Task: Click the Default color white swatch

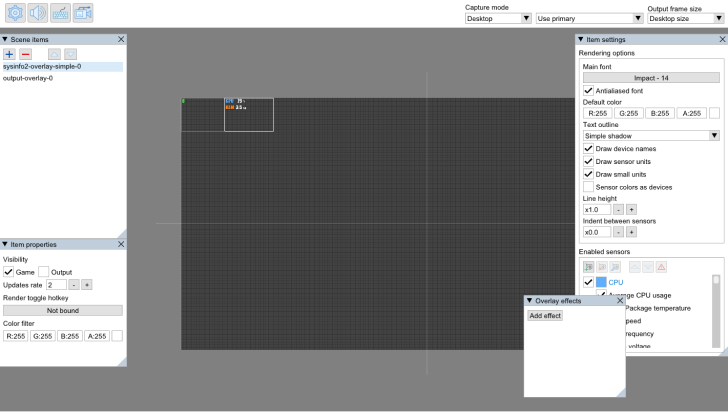Action: tap(714, 113)
